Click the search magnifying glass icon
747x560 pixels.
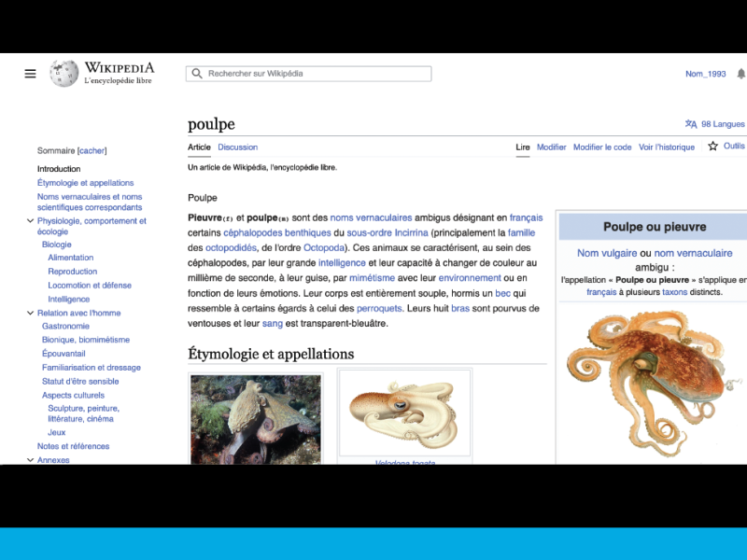197,74
